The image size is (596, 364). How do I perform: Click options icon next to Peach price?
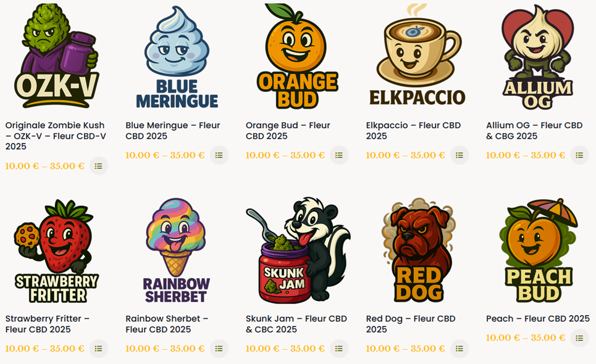(x=580, y=338)
